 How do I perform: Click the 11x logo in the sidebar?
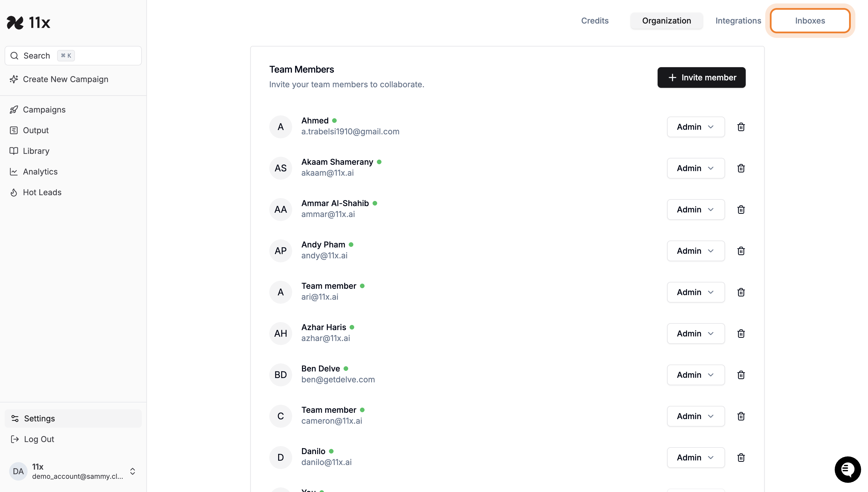point(29,23)
